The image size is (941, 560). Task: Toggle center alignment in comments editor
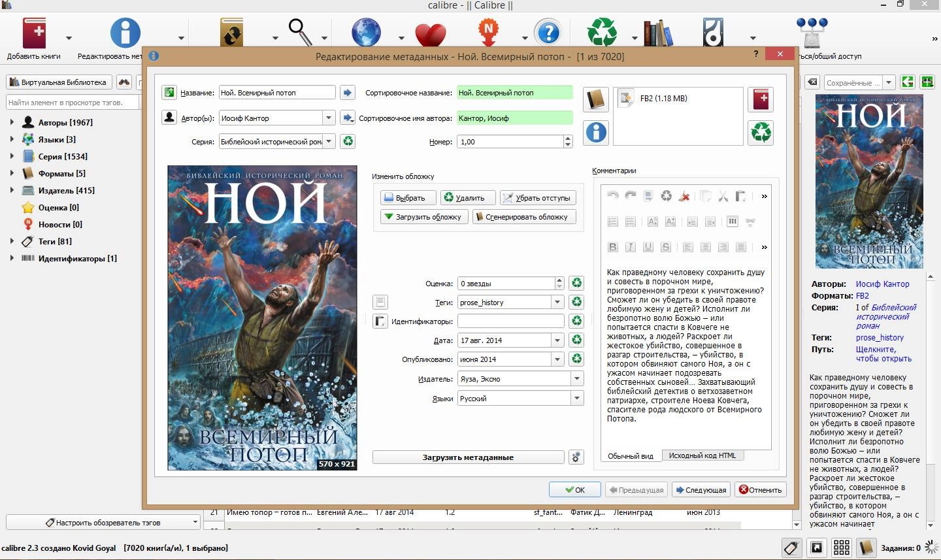tap(705, 247)
